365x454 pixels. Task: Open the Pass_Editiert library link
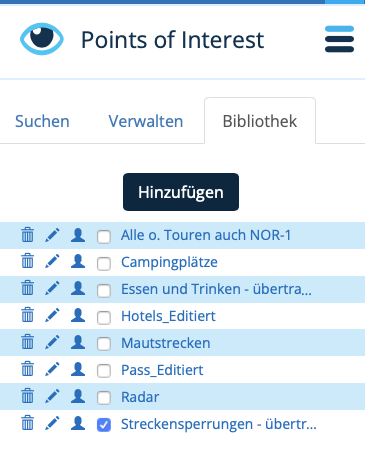162,370
